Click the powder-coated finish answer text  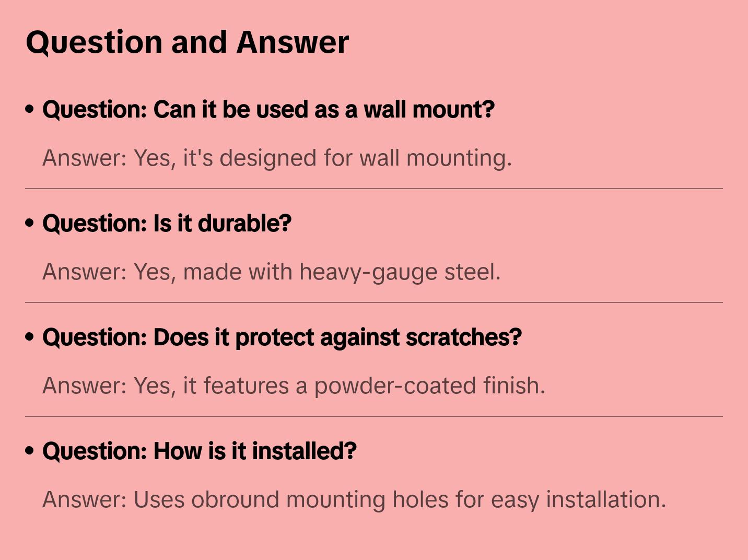point(294,386)
